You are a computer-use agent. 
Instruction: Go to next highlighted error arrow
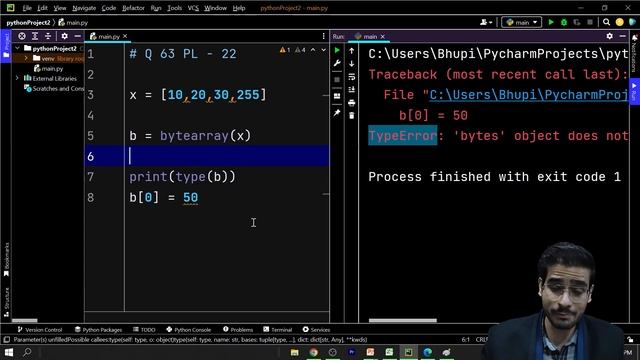point(324,50)
